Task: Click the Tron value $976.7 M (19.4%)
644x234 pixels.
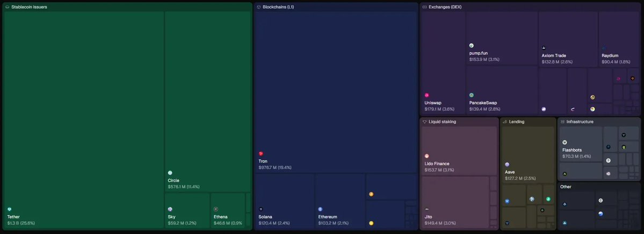Action: [x=275, y=168]
